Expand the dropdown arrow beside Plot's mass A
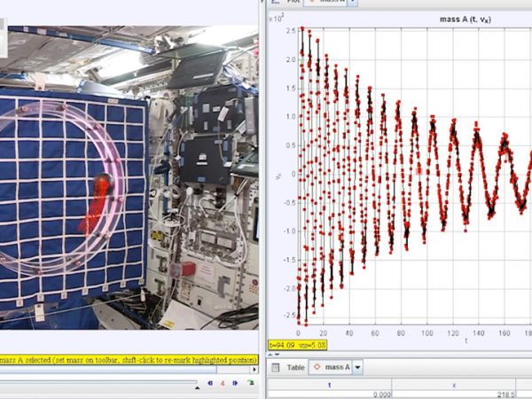 pyautogui.click(x=354, y=3)
